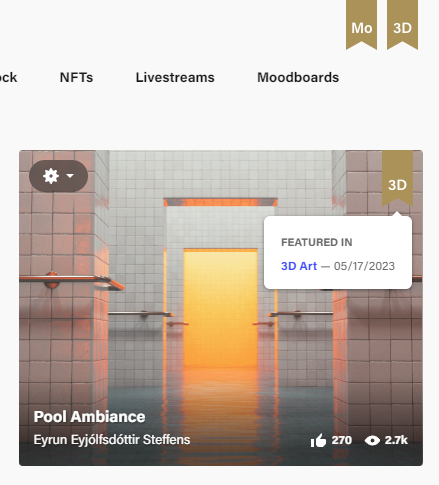The height and width of the screenshot is (485, 439).
Task: Visit Eyrun Eyjólfsdóttir Steffens profile link
Action: click(112, 440)
